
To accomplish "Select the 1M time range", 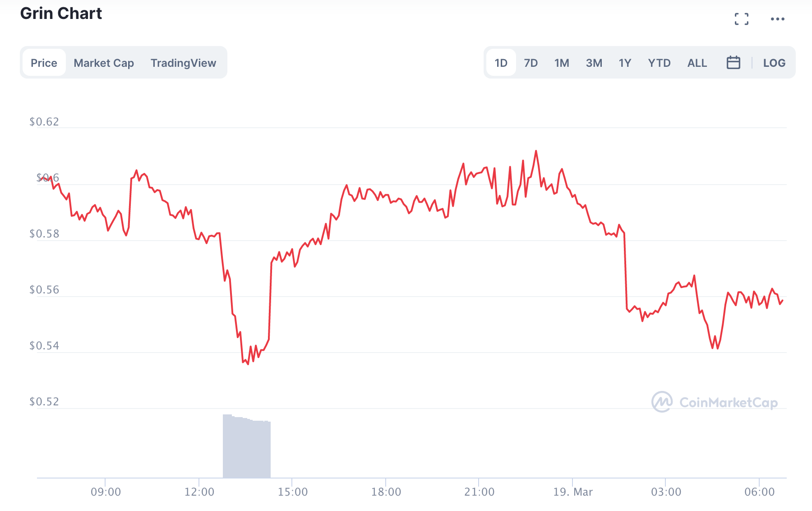I will (x=562, y=63).
